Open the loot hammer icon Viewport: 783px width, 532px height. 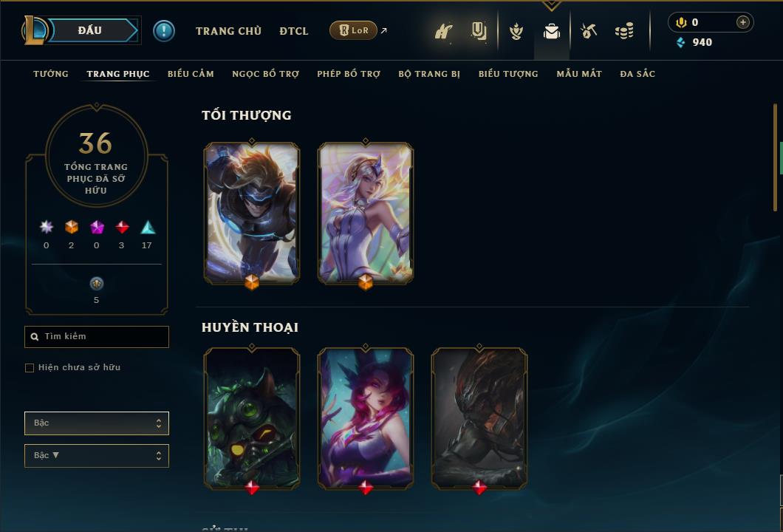point(589,31)
